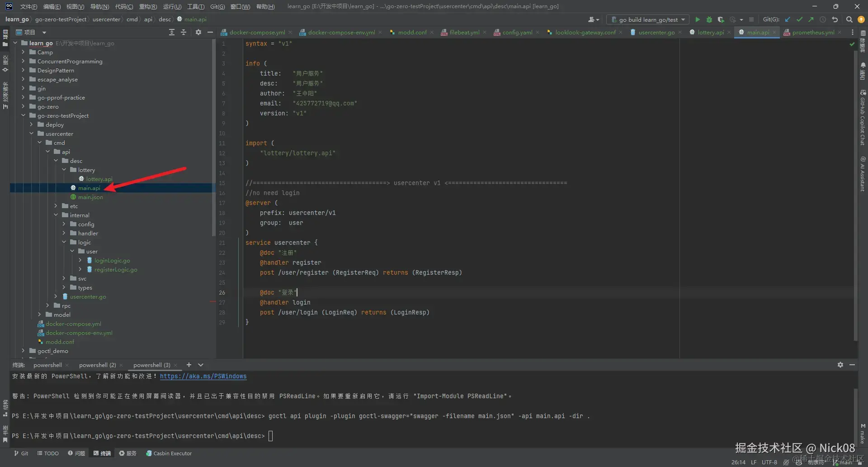Commit changes using the Git checkmark icon
Viewport: 868px width, 467px height.
tap(799, 19)
